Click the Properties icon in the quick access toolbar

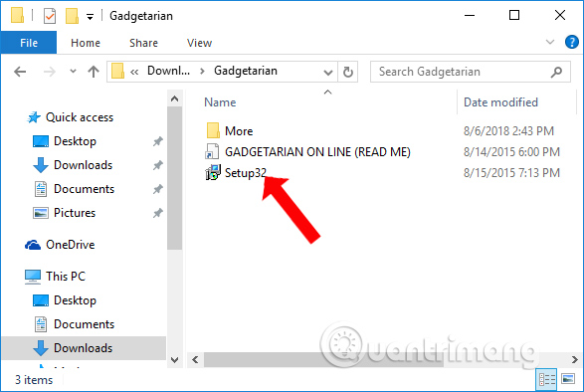[50, 16]
